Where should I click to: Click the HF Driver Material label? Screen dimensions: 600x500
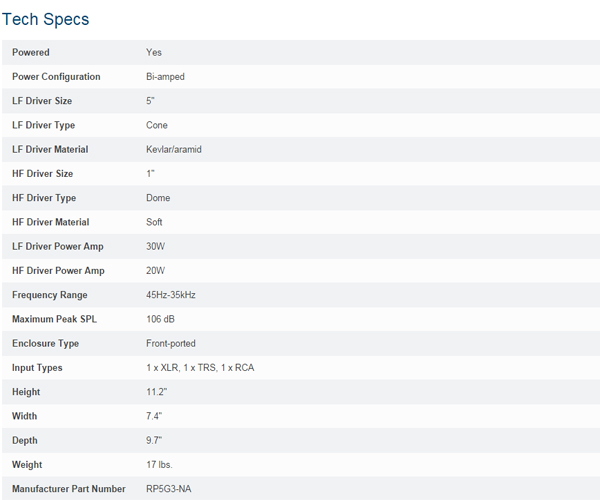pyautogui.click(x=51, y=222)
